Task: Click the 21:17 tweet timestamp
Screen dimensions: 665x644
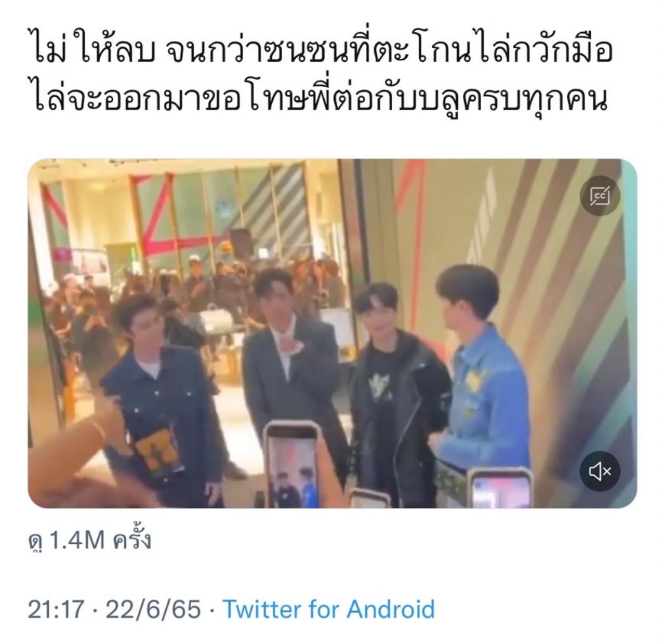Action: 56,609
